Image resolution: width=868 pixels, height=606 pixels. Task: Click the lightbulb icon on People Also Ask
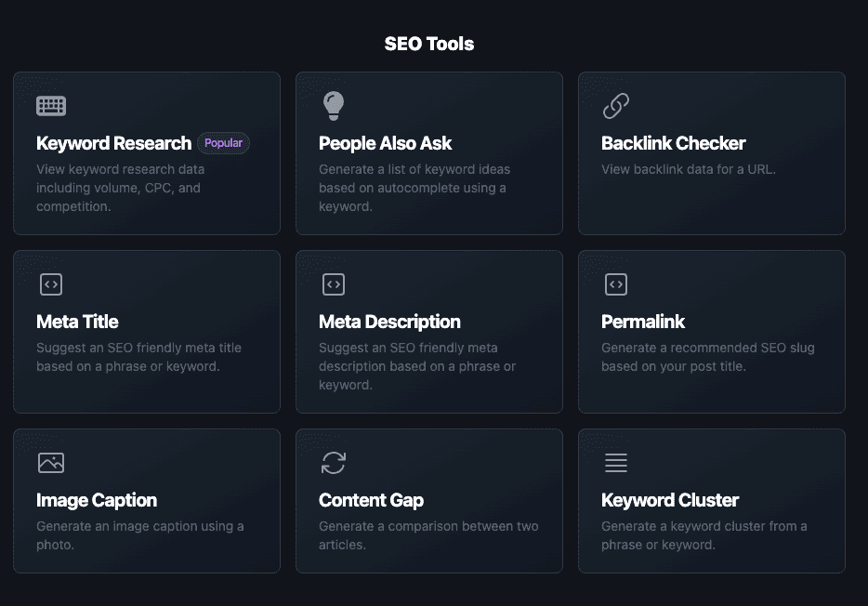(x=334, y=105)
